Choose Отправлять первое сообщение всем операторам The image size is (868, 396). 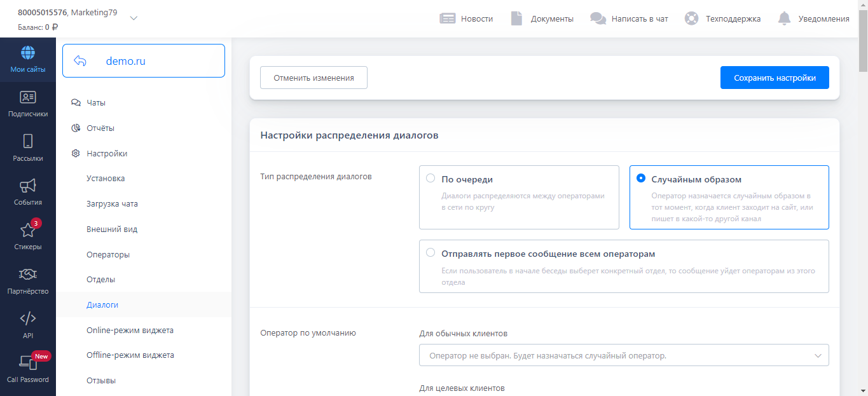[x=431, y=253]
